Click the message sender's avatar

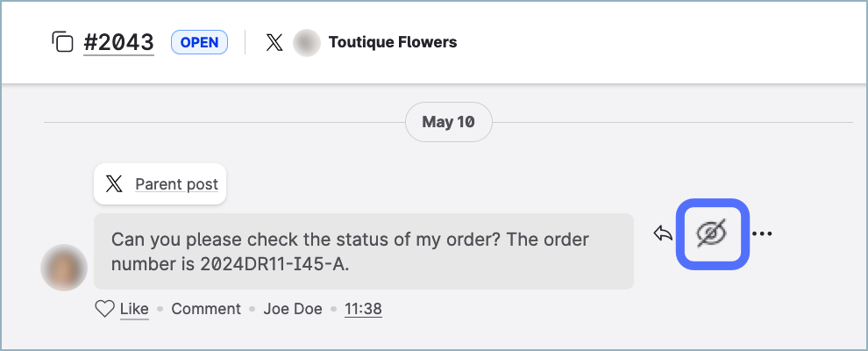tap(63, 267)
